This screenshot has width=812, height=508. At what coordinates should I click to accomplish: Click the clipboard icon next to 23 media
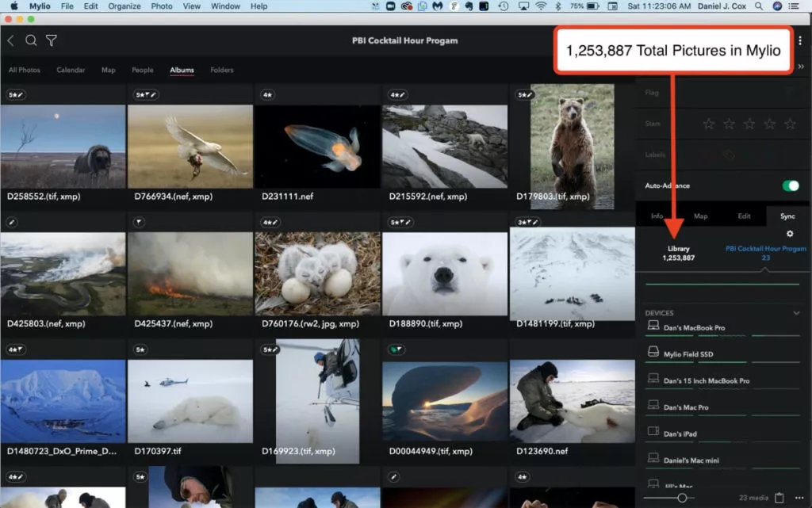point(779,498)
